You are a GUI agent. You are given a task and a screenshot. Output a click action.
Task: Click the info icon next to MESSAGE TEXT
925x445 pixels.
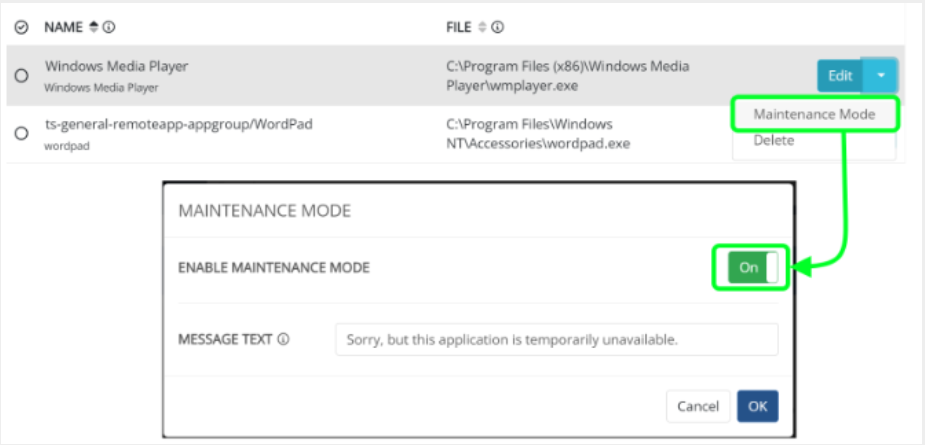point(283,339)
